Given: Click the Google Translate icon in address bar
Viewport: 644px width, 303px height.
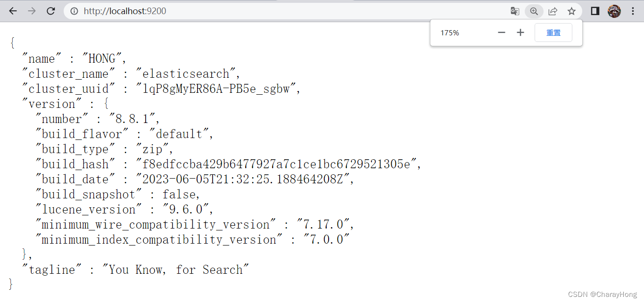Looking at the screenshot, I should (515, 11).
